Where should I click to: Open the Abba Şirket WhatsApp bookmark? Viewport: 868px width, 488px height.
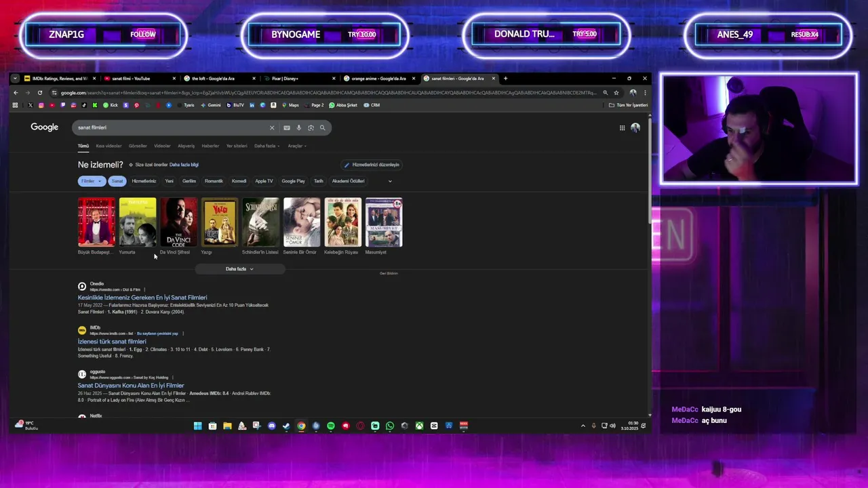(343, 105)
